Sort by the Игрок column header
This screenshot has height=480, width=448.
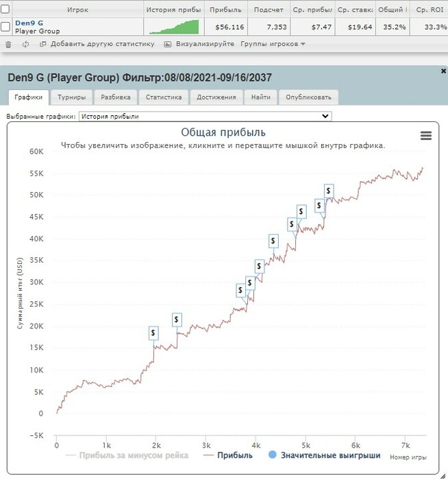pyautogui.click(x=77, y=10)
